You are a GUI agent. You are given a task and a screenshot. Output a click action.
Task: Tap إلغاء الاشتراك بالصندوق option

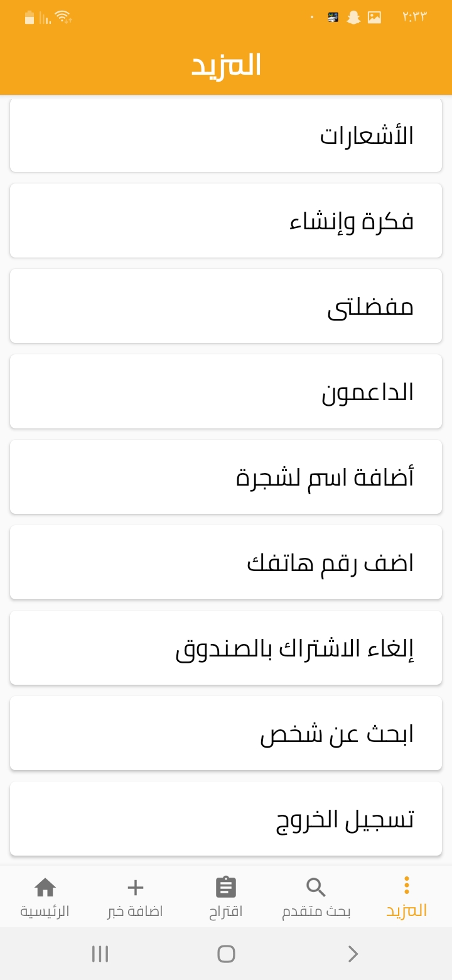click(226, 648)
